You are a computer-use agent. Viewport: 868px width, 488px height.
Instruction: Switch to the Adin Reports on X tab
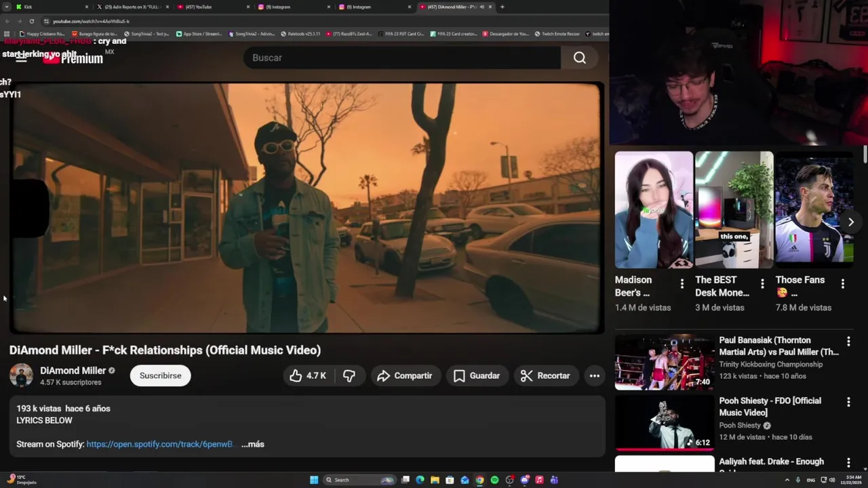point(133,7)
